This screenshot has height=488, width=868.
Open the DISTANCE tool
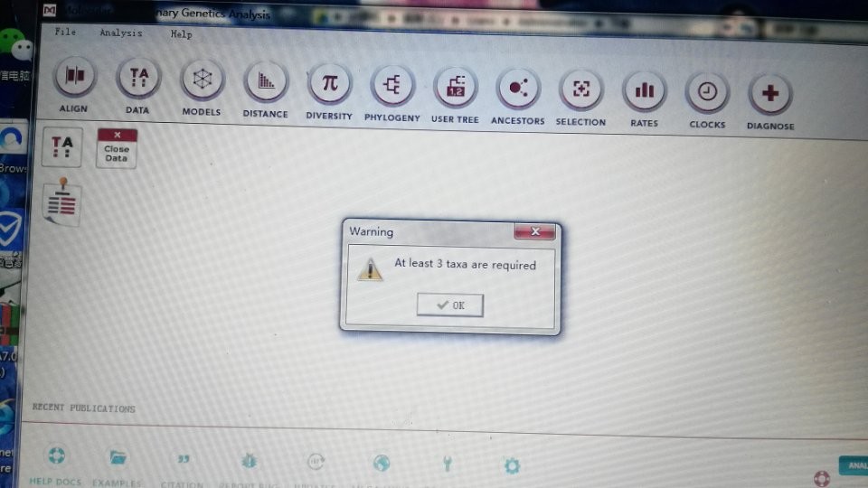click(266, 82)
